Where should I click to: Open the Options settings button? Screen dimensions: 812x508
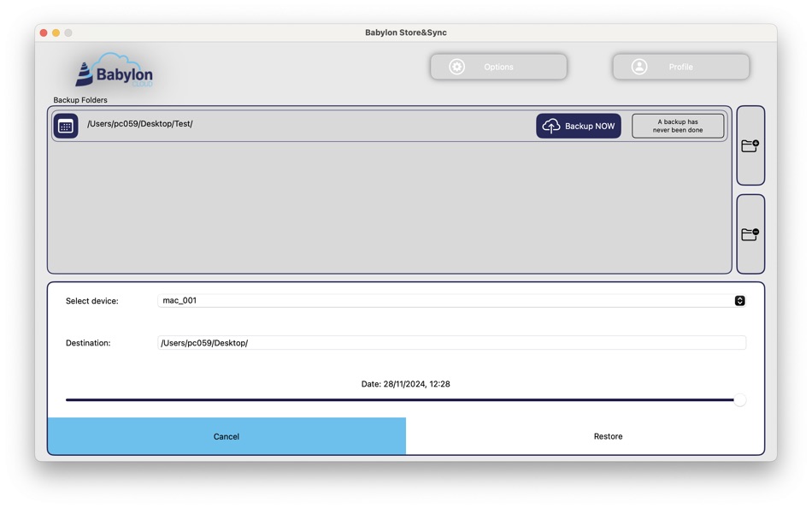click(498, 67)
